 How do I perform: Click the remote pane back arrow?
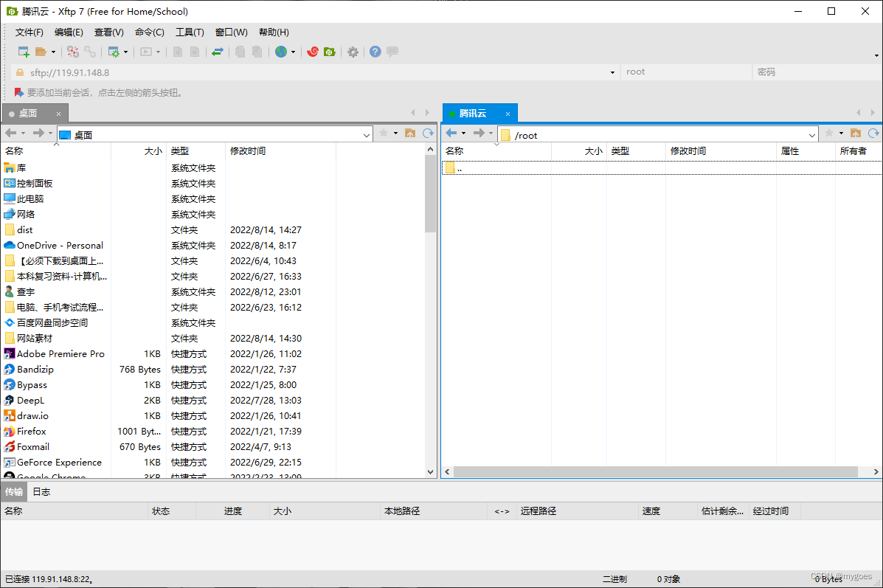pyautogui.click(x=451, y=133)
